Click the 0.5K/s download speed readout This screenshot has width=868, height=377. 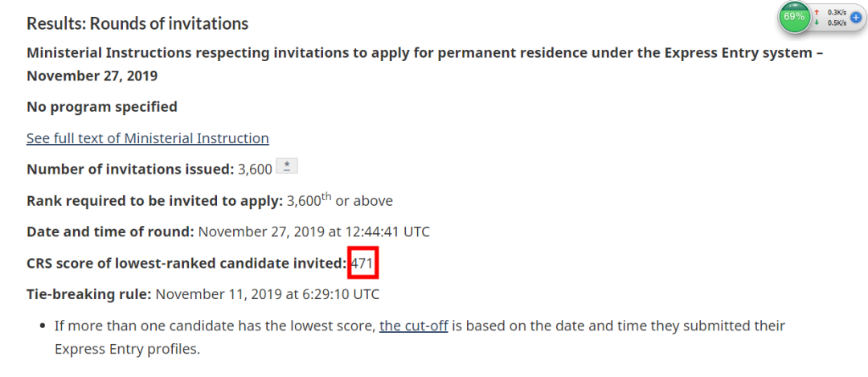(x=837, y=23)
